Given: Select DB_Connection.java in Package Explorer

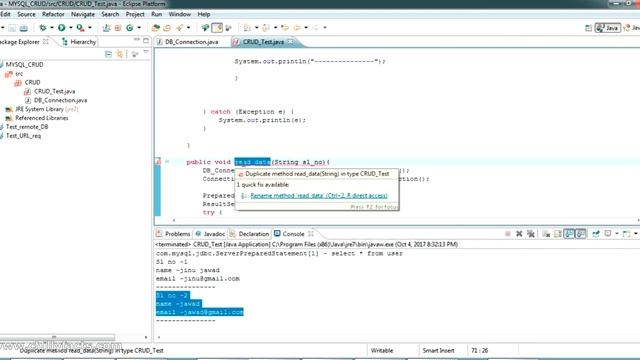Looking at the screenshot, I should (x=60, y=100).
